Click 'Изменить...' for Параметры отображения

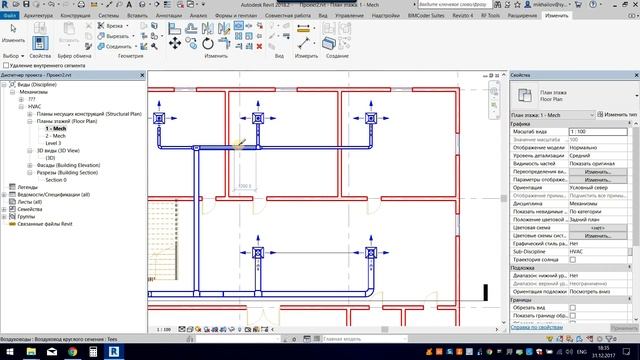coord(598,180)
